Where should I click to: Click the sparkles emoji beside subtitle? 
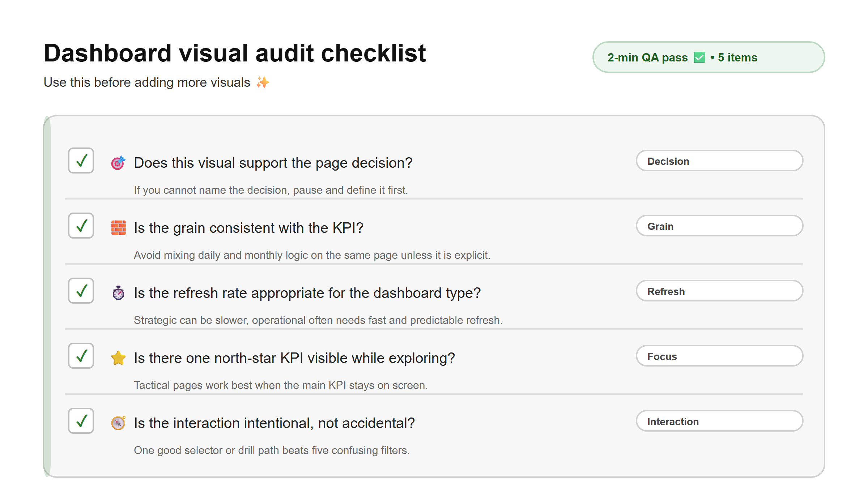coord(263,82)
